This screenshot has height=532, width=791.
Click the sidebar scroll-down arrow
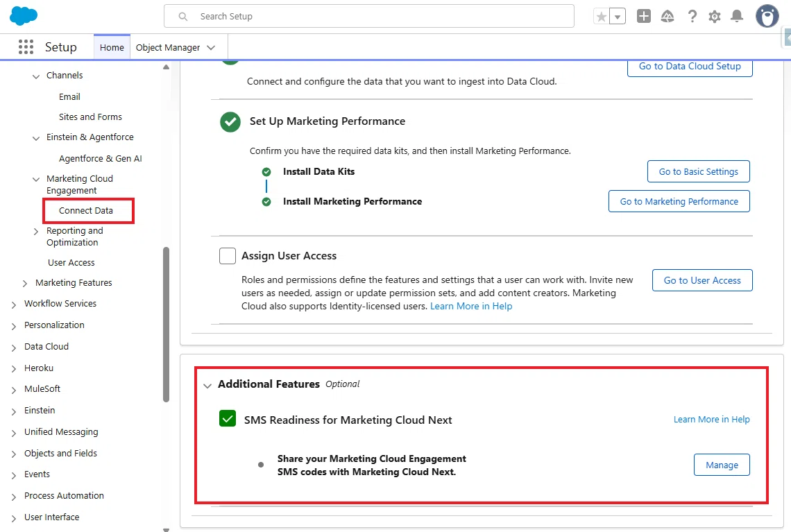click(166, 529)
